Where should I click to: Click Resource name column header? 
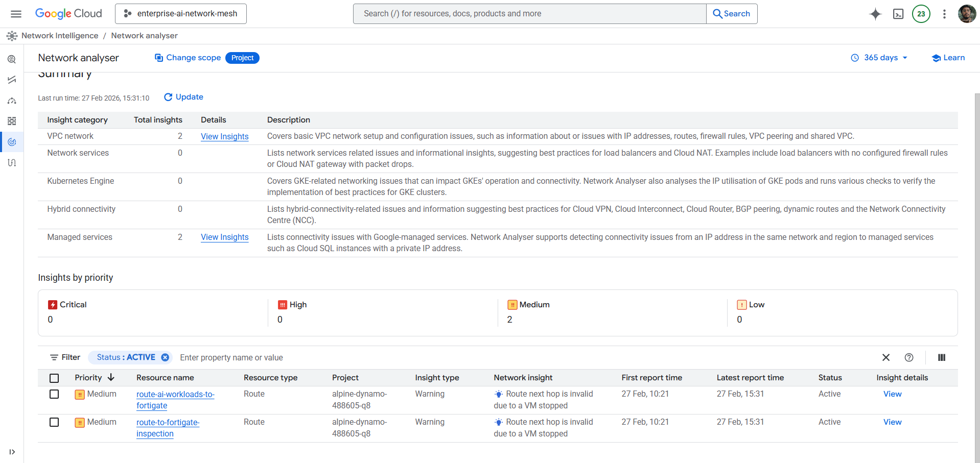[165, 378]
